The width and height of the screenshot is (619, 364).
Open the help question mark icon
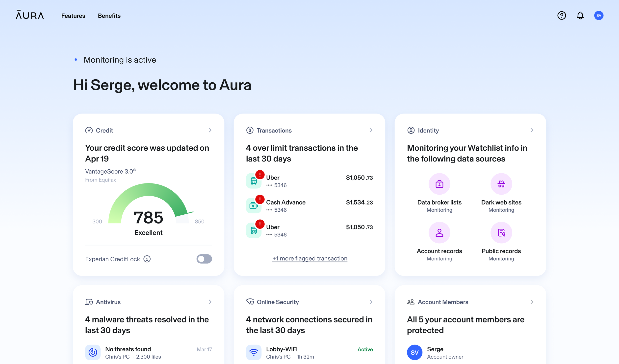(561, 16)
